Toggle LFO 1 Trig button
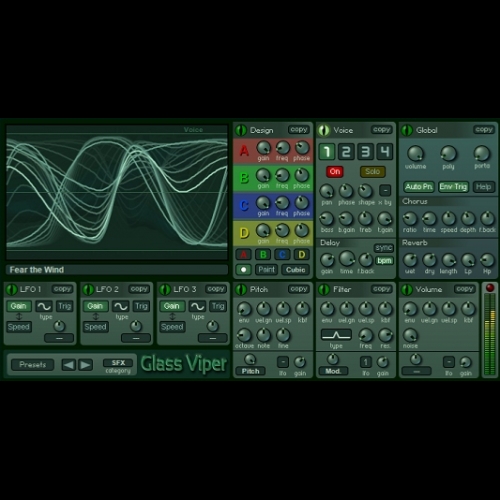 pyautogui.click(x=65, y=306)
